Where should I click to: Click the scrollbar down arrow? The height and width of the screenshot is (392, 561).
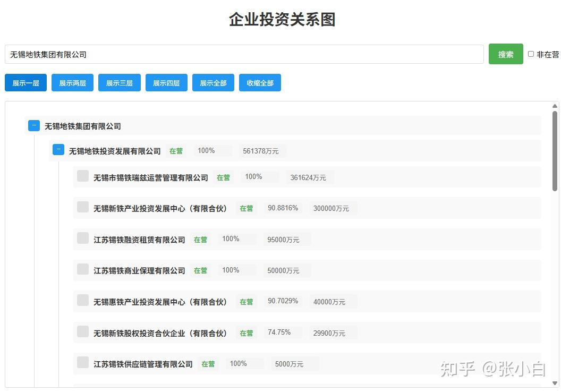555,384
